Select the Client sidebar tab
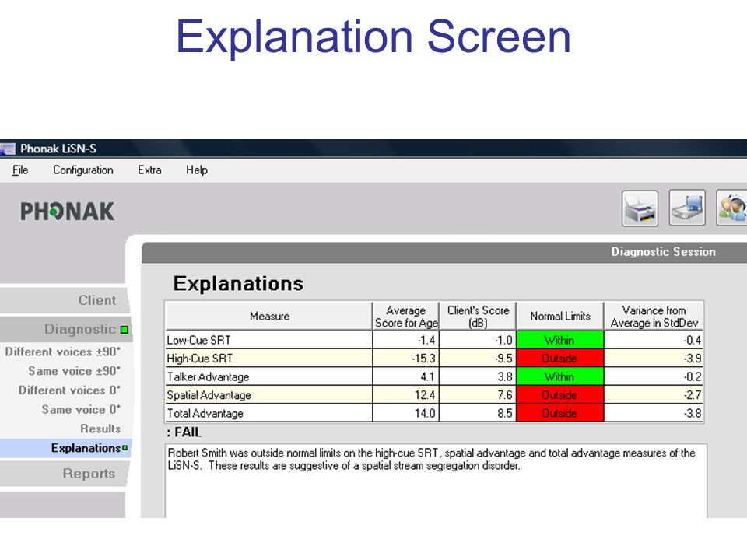The width and height of the screenshot is (747, 560). pos(64,300)
